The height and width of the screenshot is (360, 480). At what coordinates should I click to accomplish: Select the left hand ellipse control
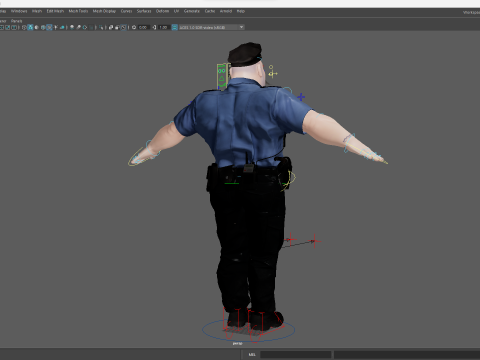click(135, 158)
